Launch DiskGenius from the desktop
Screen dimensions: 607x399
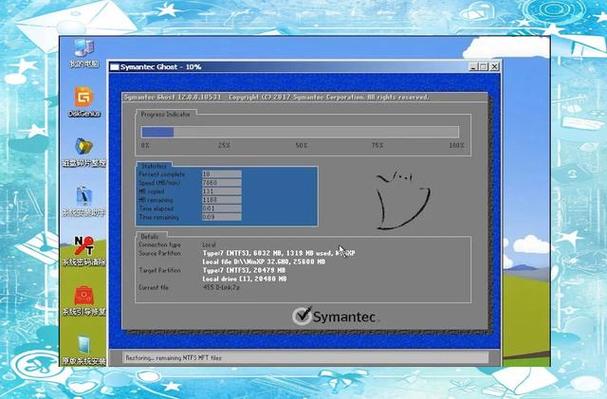click(84, 102)
